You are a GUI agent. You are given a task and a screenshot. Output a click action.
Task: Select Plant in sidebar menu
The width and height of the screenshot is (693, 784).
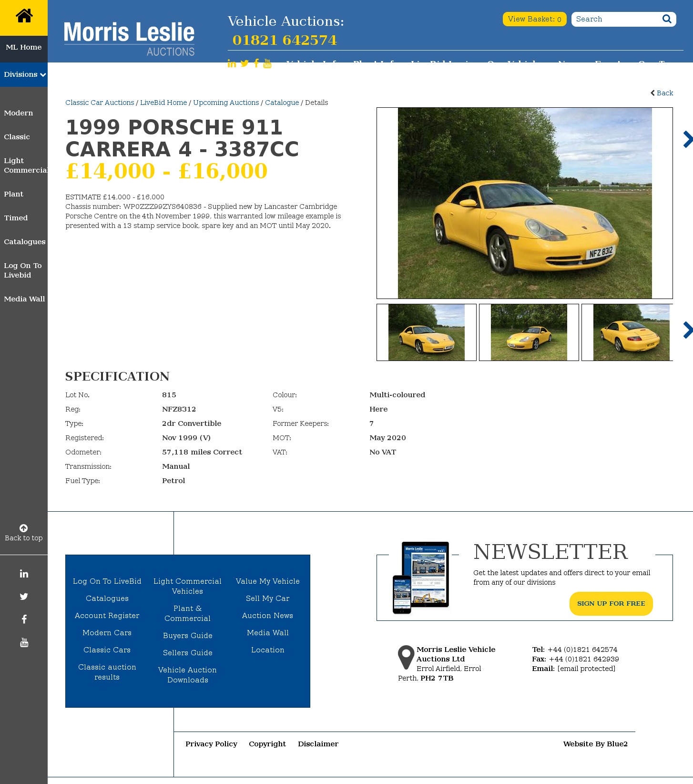[x=13, y=194]
